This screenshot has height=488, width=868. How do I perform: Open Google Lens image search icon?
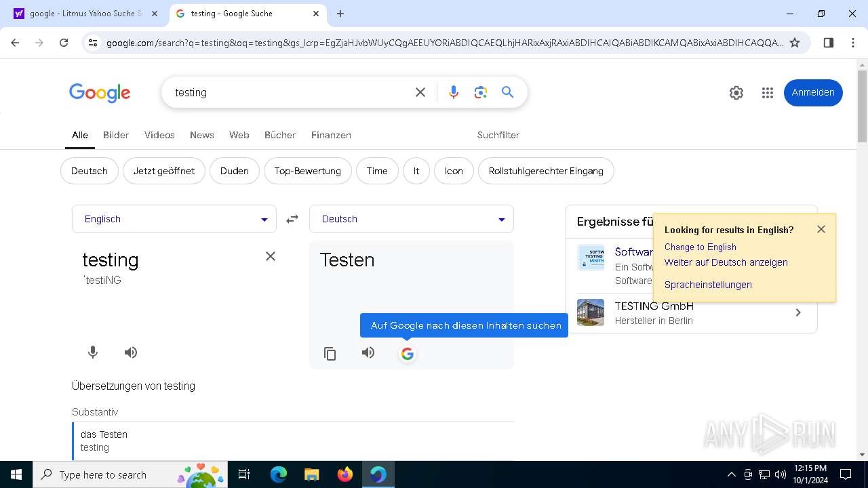pyautogui.click(x=481, y=92)
